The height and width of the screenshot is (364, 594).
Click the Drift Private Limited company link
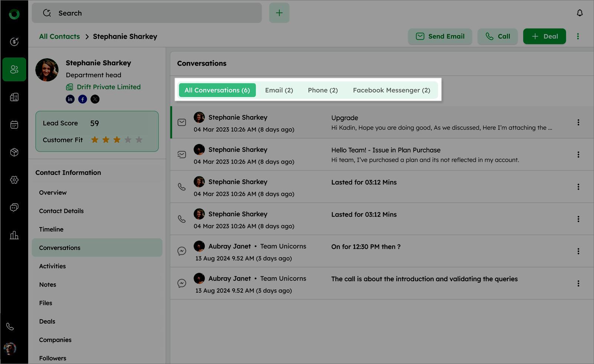(108, 87)
